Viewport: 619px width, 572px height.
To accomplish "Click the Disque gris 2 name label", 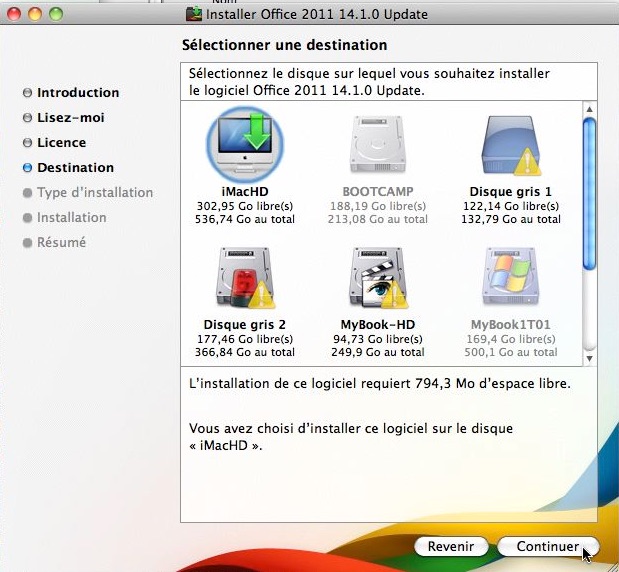I will [x=245, y=325].
